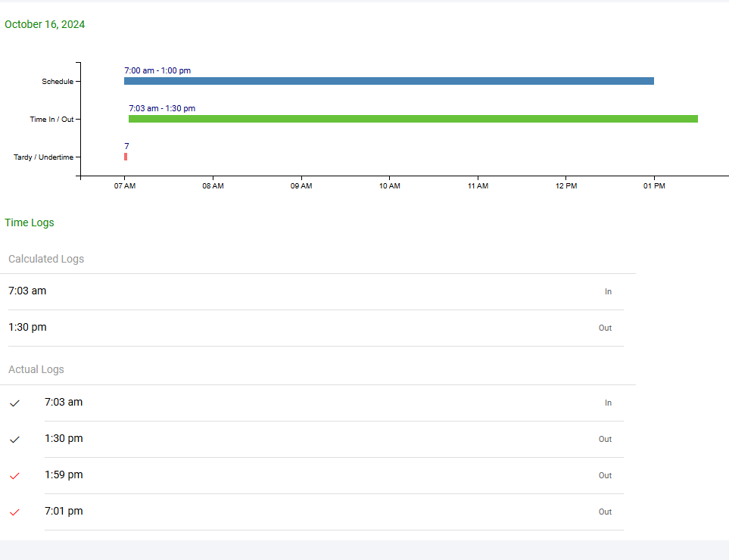The width and height of the screenshot is (729, 560).
Task: Click the 7:00 am - 1:00 pm schedule label
Action: pyautogui.click(x=157, y=70)
